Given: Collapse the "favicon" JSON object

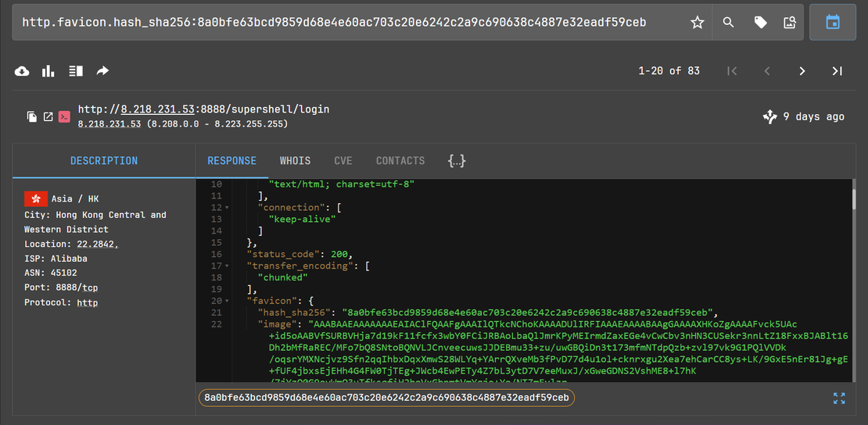Looking at the screenshot, I should (227, 301).
